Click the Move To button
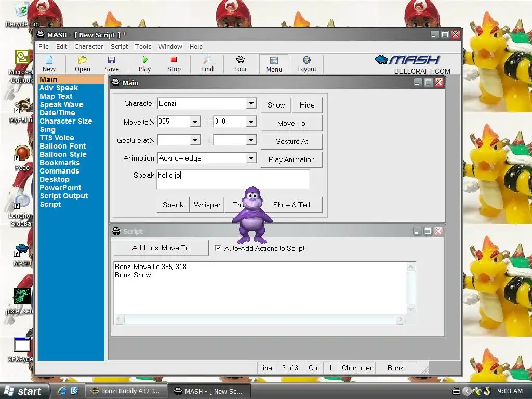The height and width of the screenshot is (399, 532). [x=291, y=123]
